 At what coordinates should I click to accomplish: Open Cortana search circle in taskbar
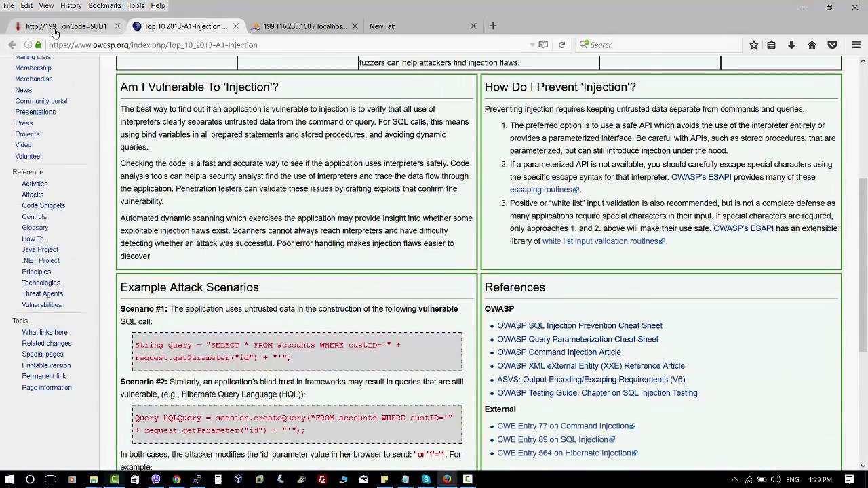point(30,479)
